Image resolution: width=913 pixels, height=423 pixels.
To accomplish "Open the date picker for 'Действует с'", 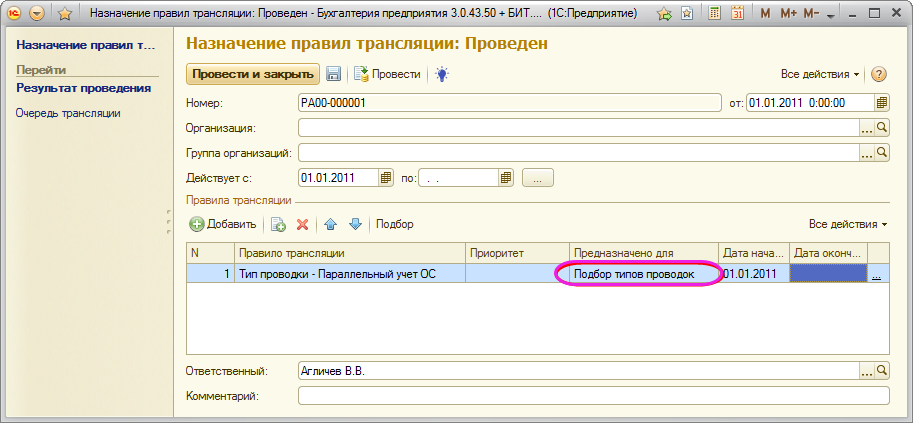I will (x=386, y=178).
